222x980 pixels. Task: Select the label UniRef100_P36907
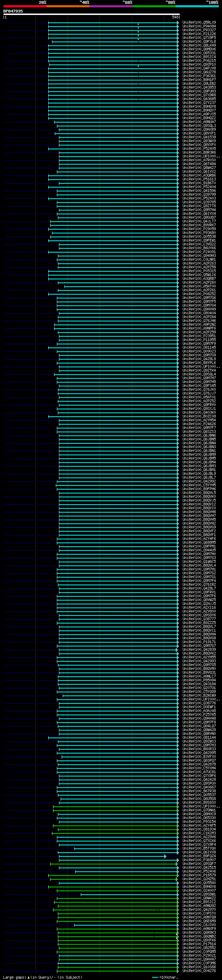(199, 860)
